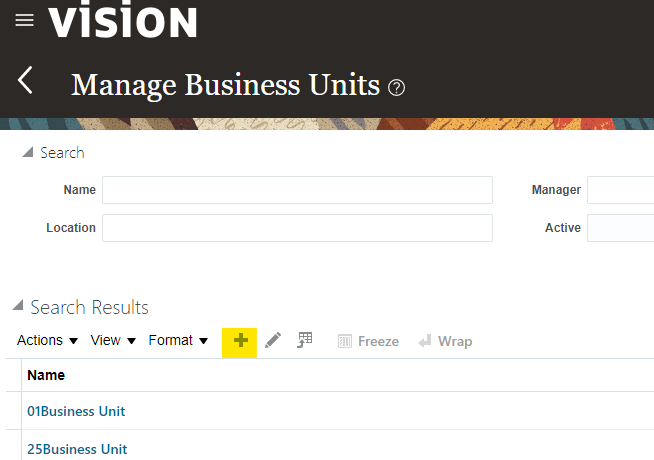
Task: Click into the Location search field
Action: click(x=297, y=228)
